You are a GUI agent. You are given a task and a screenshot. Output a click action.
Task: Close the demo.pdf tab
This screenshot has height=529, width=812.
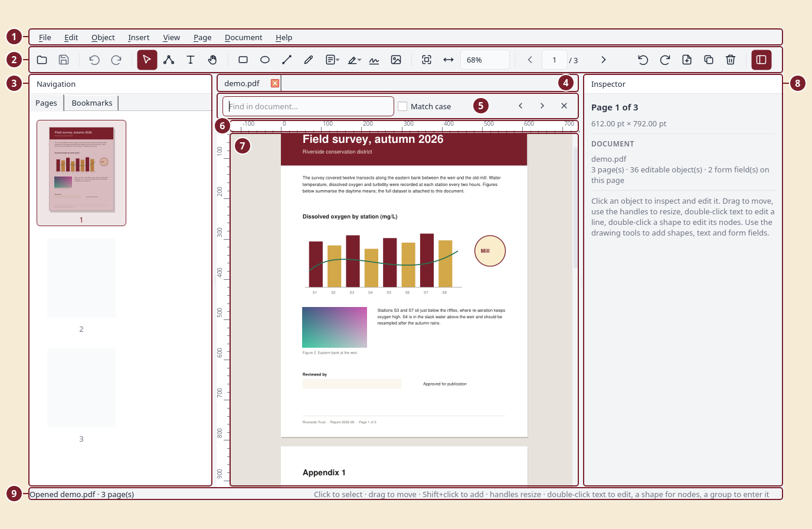tap(275, 83)
